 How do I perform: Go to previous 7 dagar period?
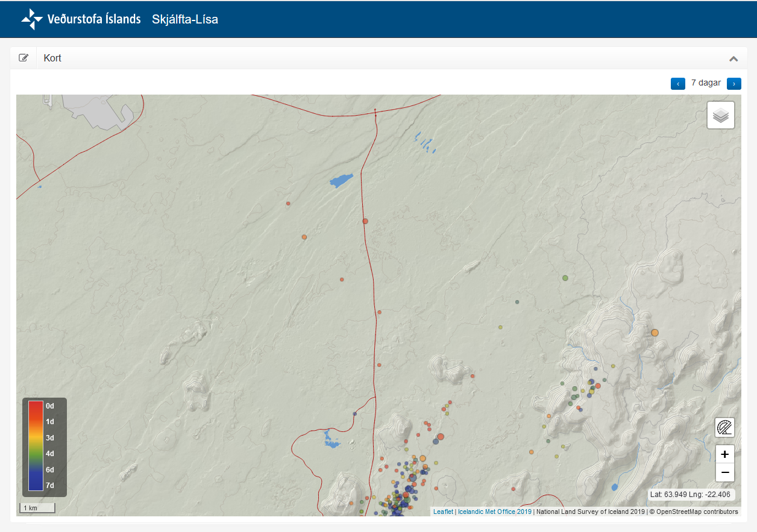(x=678, y=84)
